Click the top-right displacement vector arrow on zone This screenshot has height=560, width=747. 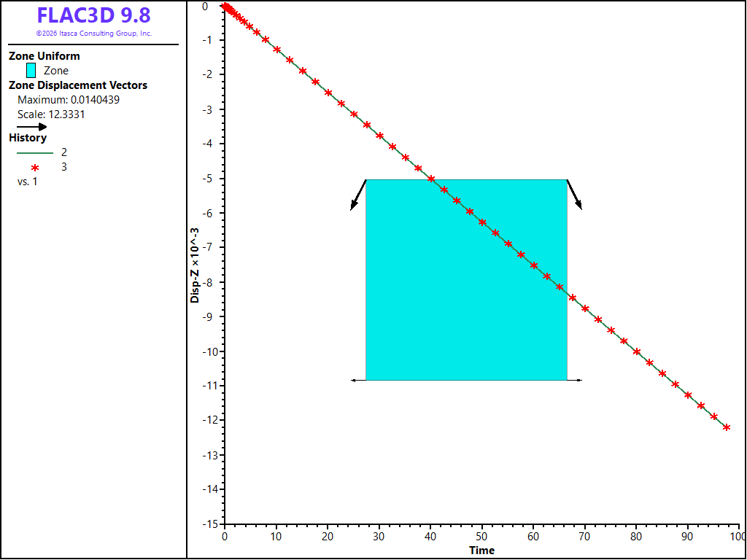click(x=575, y=194)
